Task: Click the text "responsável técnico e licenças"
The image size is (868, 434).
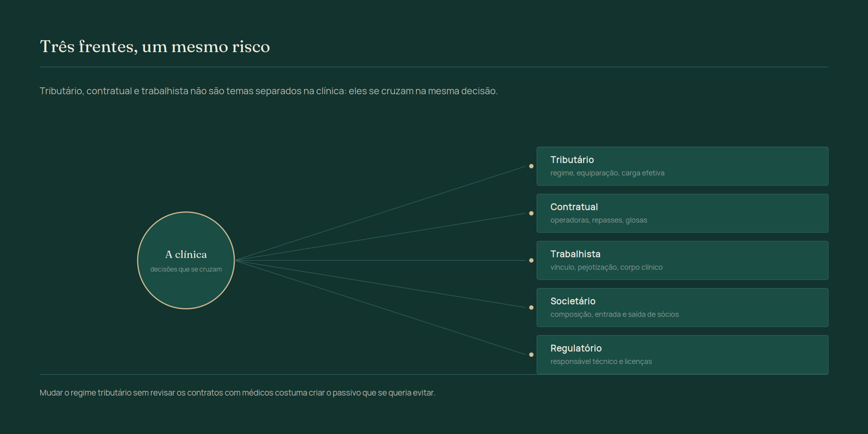Action: (601, 361)
